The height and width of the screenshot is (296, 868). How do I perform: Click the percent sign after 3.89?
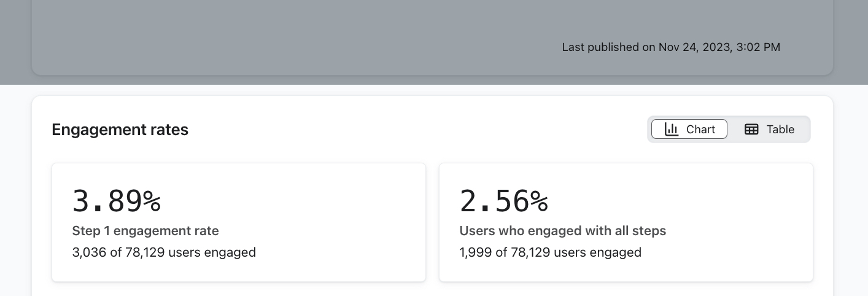tap(152, 200)
